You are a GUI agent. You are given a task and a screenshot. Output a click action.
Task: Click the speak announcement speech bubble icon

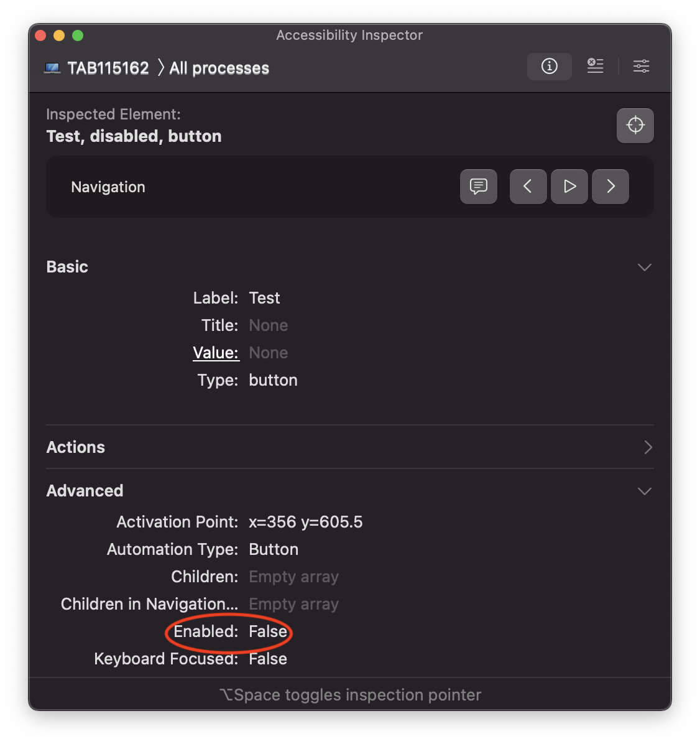click(x=478, y=187)
